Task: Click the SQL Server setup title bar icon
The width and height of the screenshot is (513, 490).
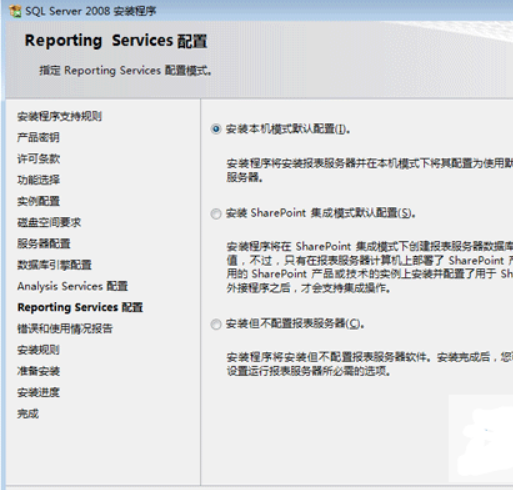Action: pos(15,11)
